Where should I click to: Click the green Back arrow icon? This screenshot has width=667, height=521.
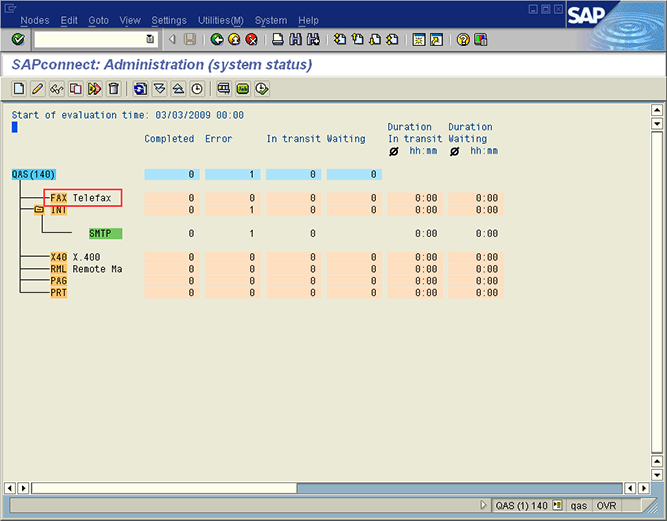217,40
